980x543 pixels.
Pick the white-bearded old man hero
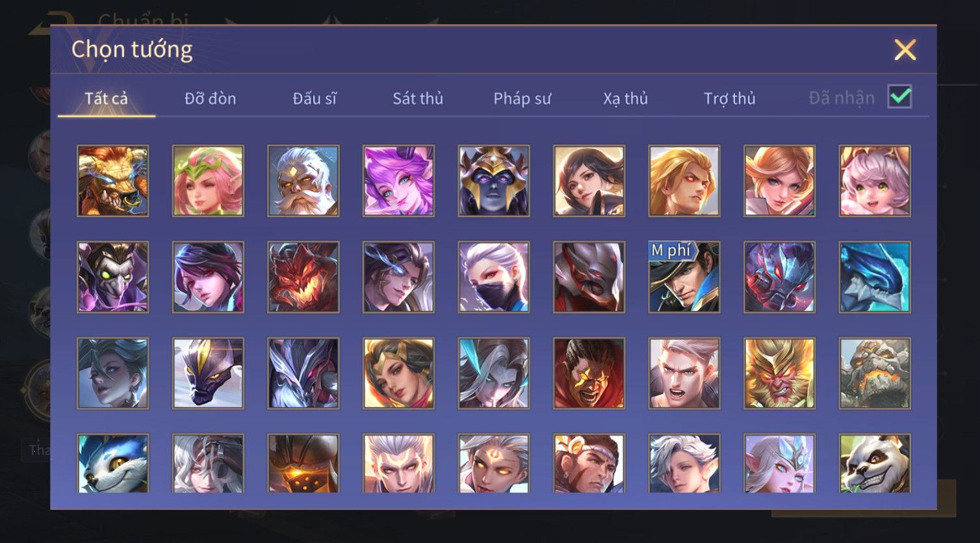click(303, 181)
